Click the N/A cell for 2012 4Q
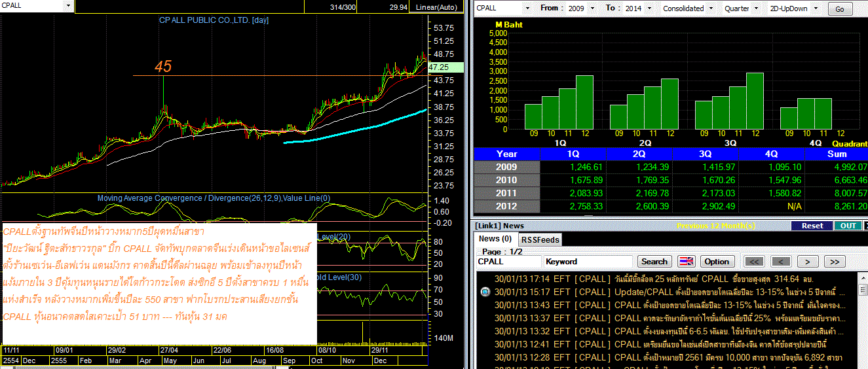Image resolution: width=868 pixels, height=369 pixels. pos(771,206)
